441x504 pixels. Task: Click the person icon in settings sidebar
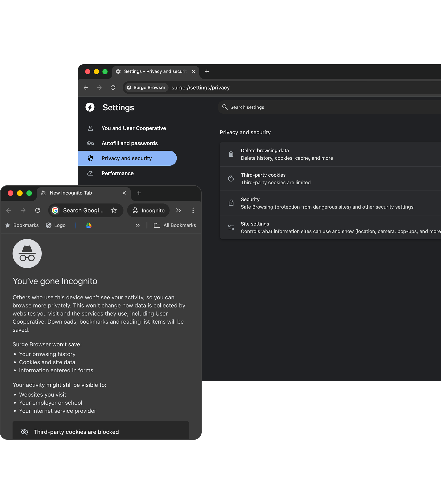[90, 128]
